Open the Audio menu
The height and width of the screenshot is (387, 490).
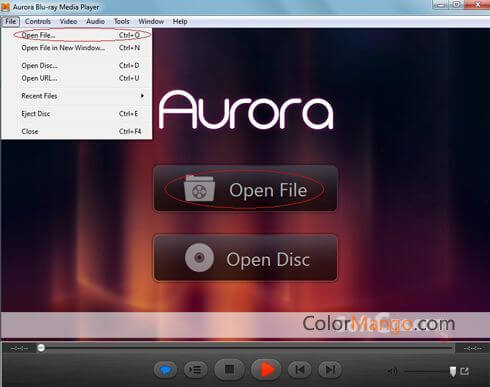95,21
